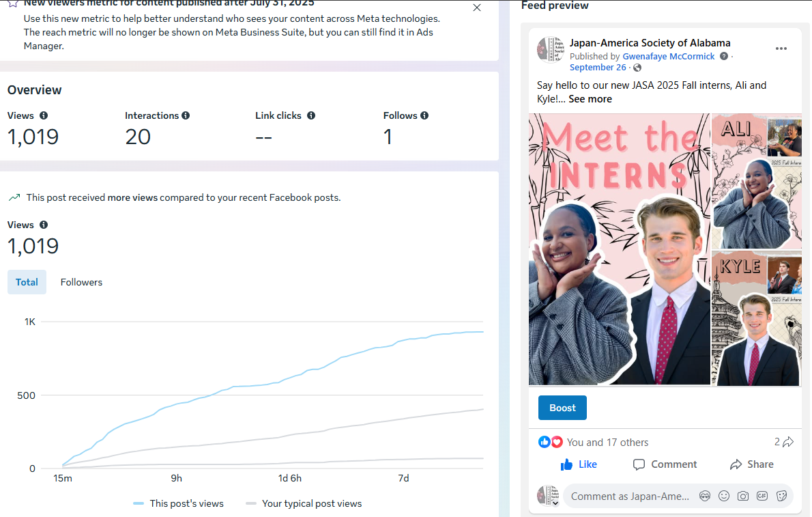This screenshot has height=517, width=812.
Task: Open the post's three-dot options menu
Action: [781, 48]
